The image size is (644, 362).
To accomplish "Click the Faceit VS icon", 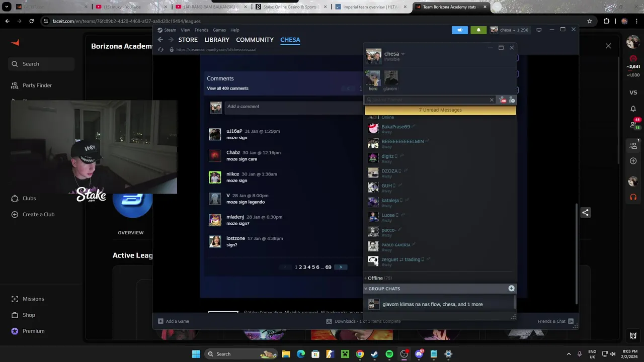I will [x=633, y=93].
